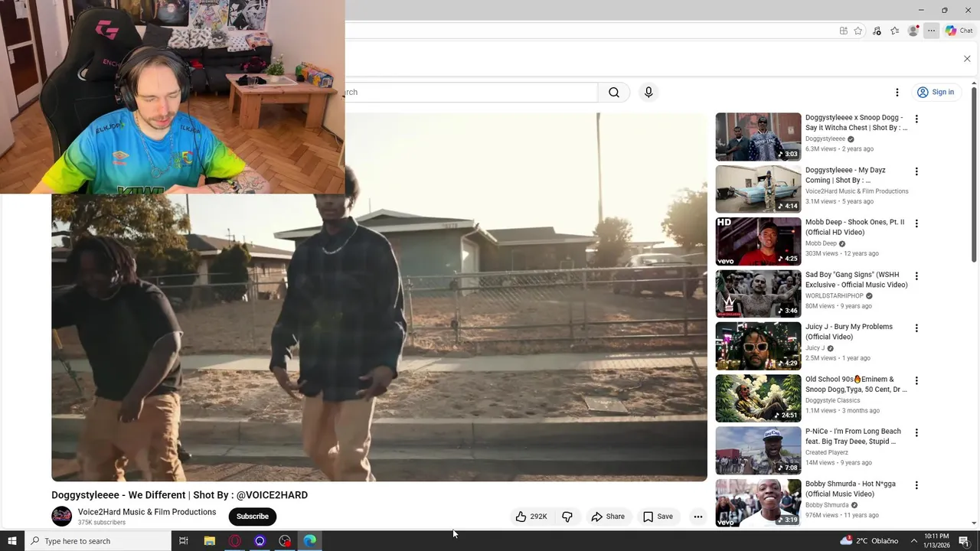Image resolution: width=980 pixels, height=551 pixels.
Task: Open options for P-NiCe Long Beach video
Action: 916,433
